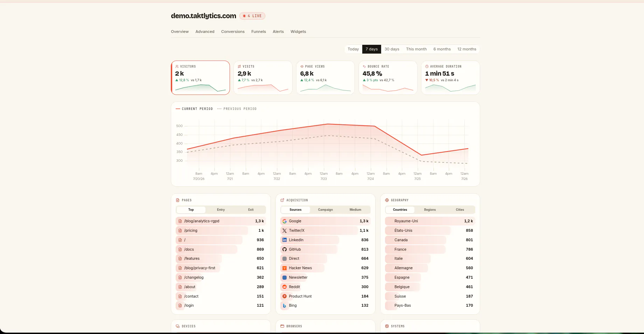Click the Devices panel icon

coord(178,326)
